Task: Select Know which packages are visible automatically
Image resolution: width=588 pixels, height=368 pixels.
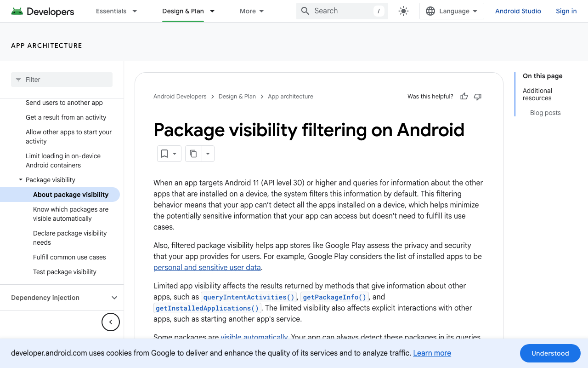Action: pyautogui.click(x=71, y=214)
